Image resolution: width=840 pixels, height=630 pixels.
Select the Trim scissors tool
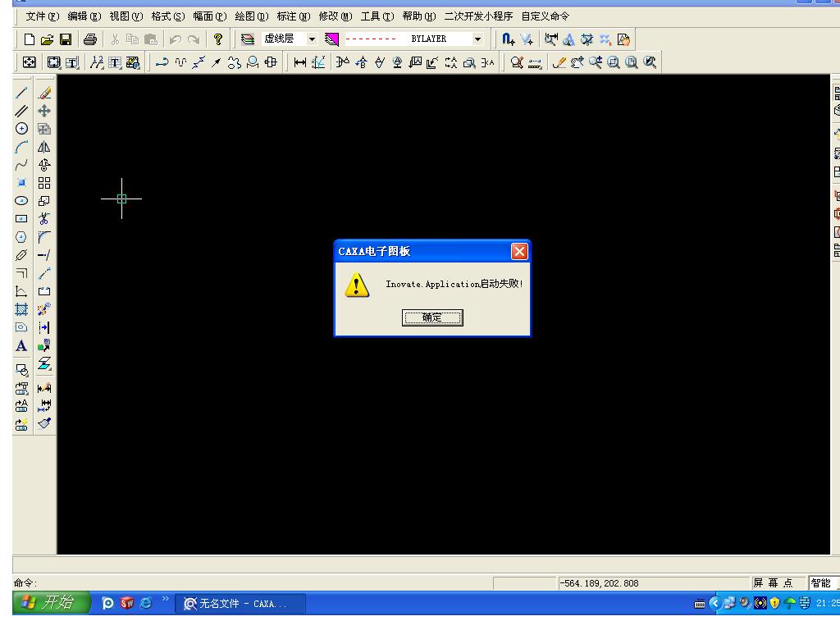(x=44, y=218)
